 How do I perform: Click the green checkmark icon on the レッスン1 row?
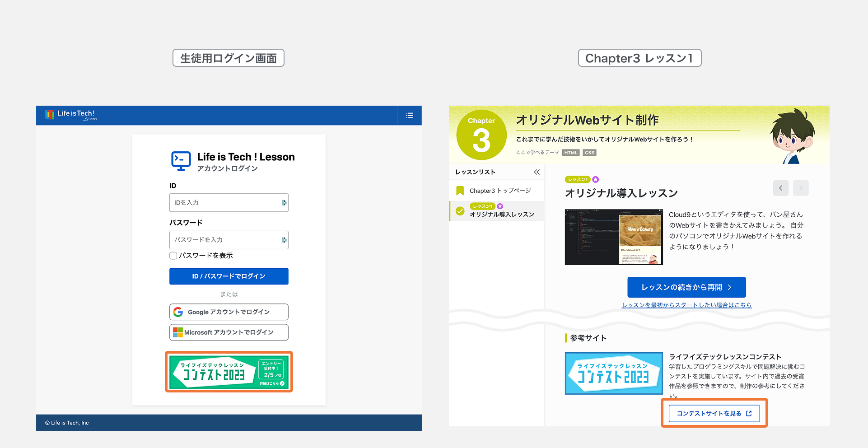(460, 211)
